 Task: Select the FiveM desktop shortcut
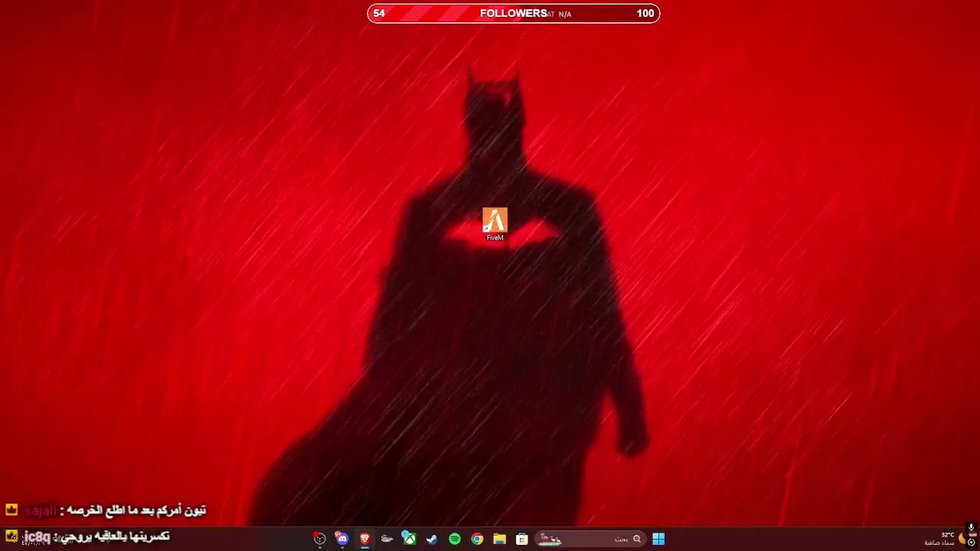495,224
